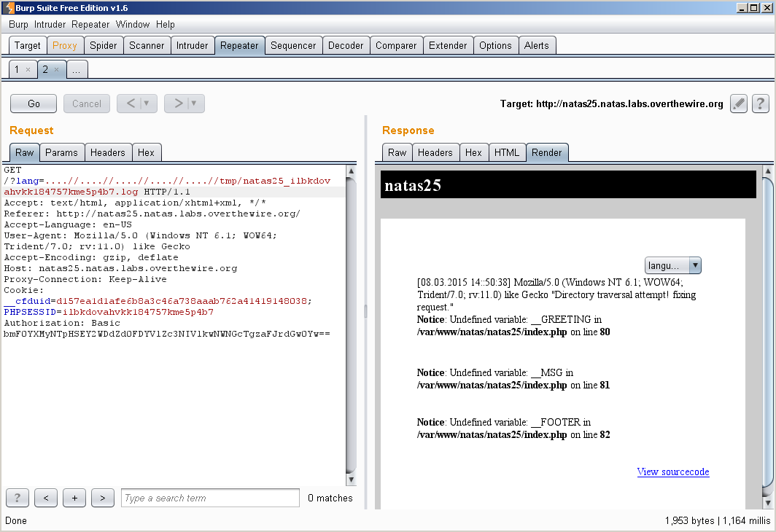
Task: Switch to the Alerts tab
Action: click(537, 45)
